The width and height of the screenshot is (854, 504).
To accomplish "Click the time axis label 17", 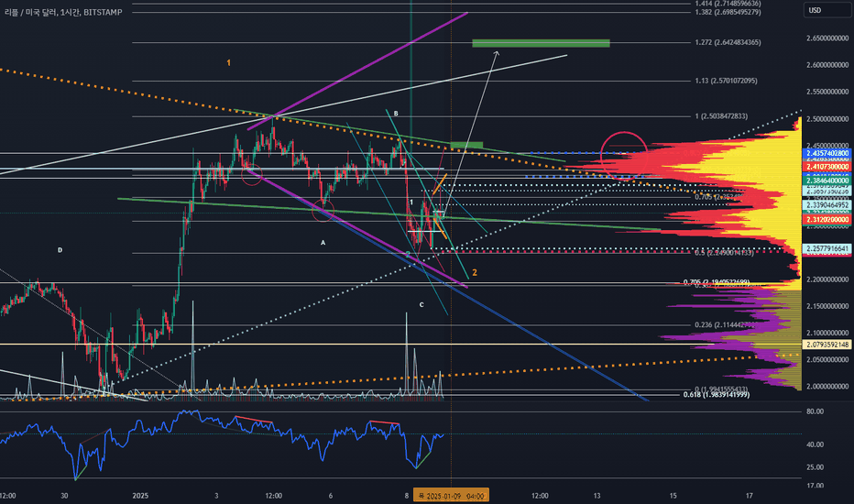I will point(750,496).
